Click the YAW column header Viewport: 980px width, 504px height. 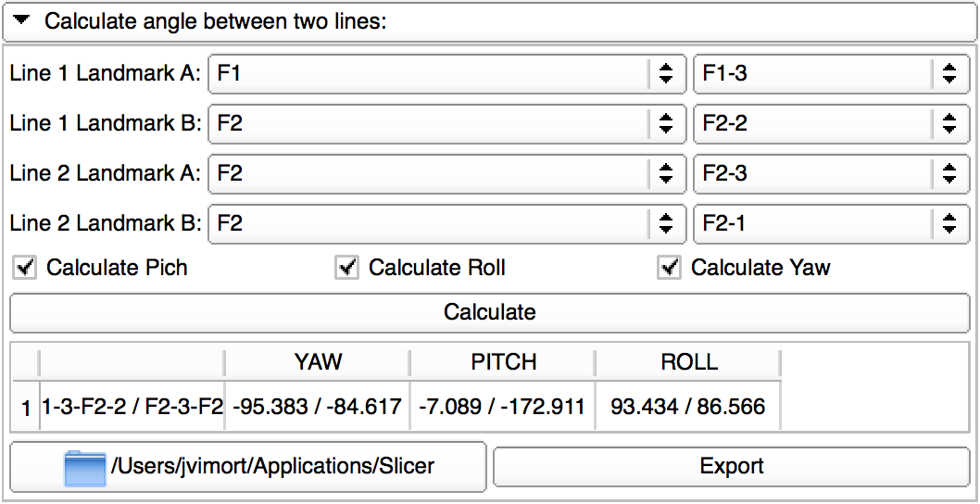coord(317,362)
